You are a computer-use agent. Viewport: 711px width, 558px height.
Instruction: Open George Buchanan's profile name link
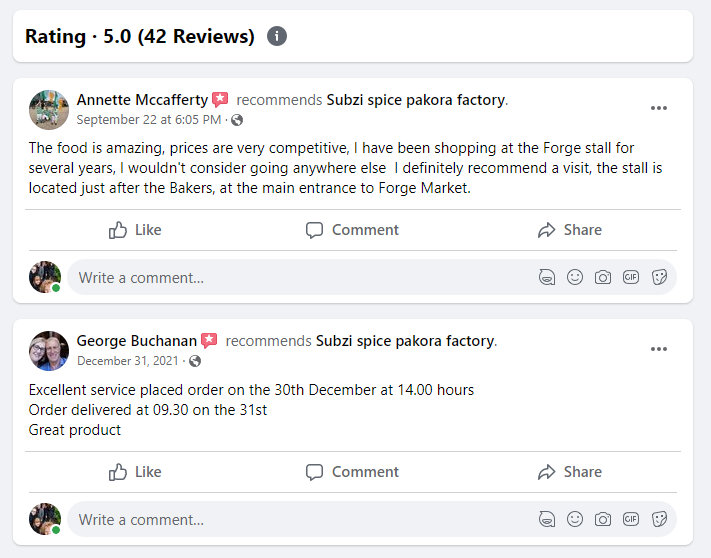136,341
